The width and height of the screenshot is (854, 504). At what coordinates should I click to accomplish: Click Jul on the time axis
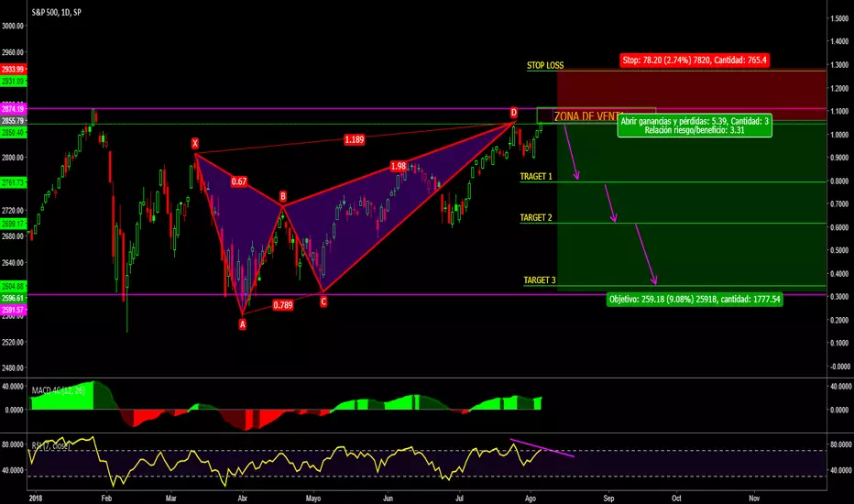tap(459, 498)
